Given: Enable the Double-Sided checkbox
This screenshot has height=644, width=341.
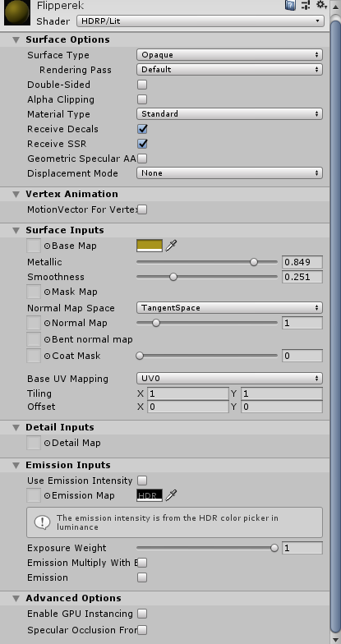Looking at the screenshot, I should [x=142, y=85].
